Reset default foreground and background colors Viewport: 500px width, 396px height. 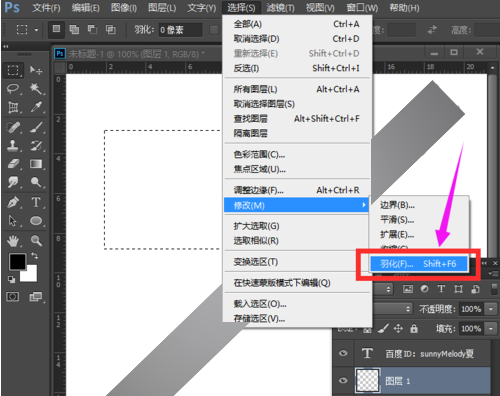click(x=11, y=279)
